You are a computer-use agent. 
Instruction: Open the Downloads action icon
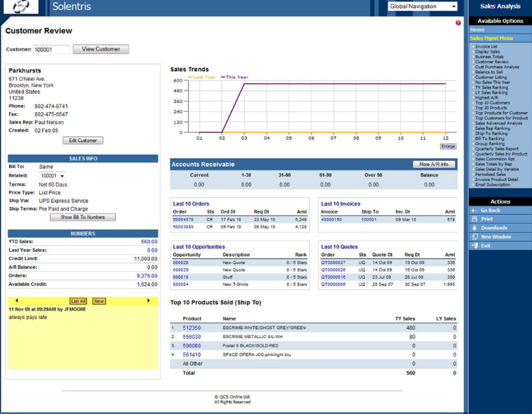coord(474,228)
